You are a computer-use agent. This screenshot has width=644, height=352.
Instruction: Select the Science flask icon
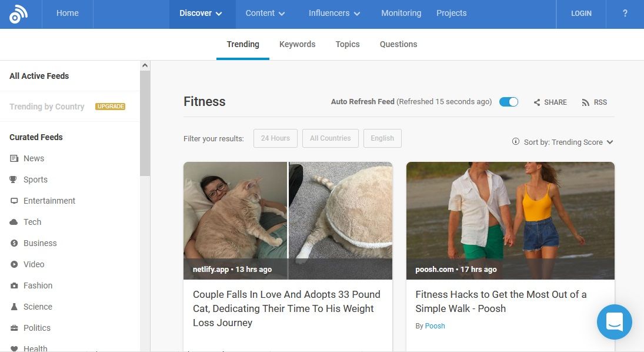click(x=14, y=307)
